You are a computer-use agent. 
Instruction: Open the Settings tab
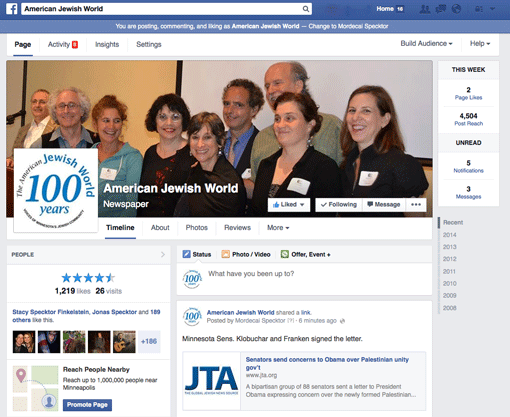coord(149,44)
